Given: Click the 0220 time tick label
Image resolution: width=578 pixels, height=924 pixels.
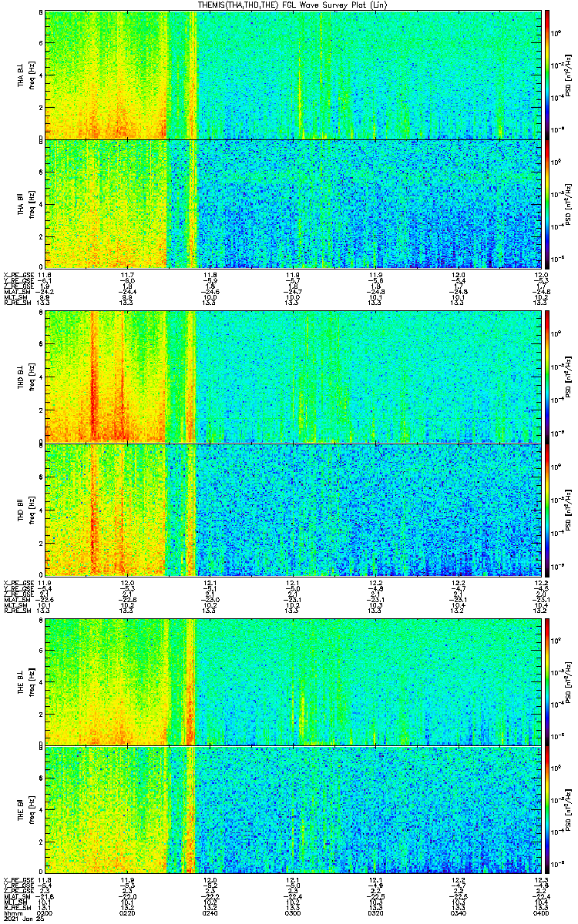Looking at the screenshot, I should (127, 912).
